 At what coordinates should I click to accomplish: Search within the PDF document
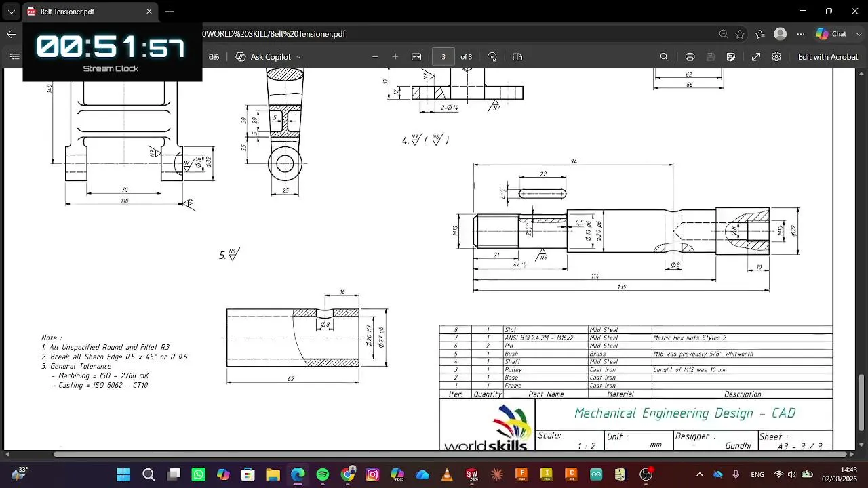pyautogui.click(x=665, y=57)
